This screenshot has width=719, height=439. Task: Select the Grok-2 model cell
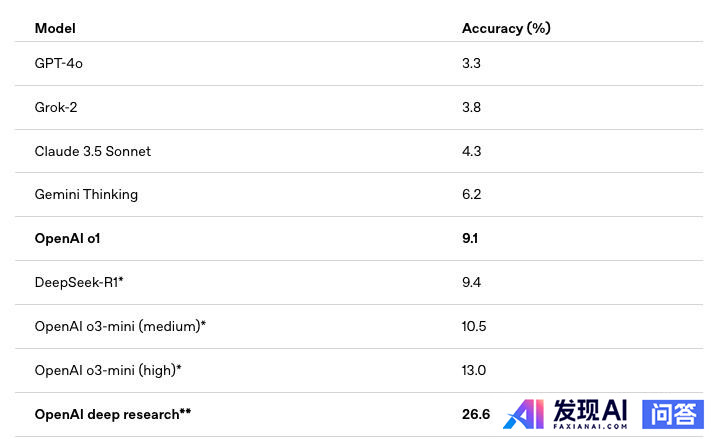coord(56,107)
